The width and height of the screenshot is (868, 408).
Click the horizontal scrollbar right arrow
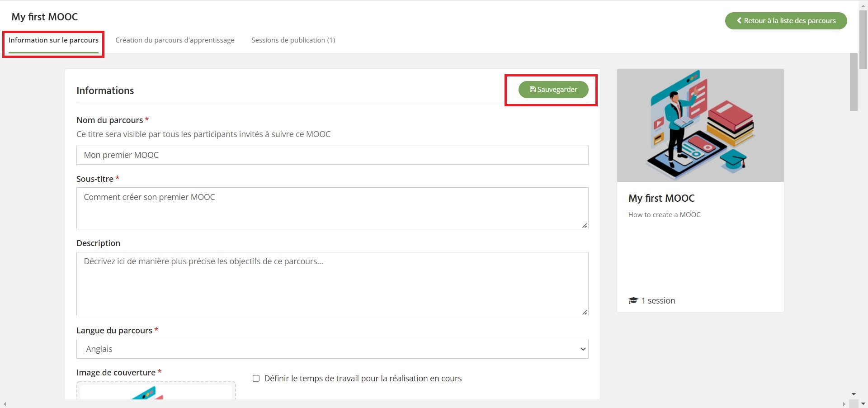tap(844, 404)
